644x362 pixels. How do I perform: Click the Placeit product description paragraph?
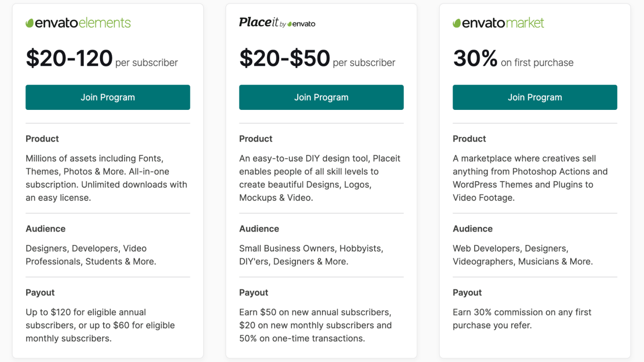pos(320,178)
